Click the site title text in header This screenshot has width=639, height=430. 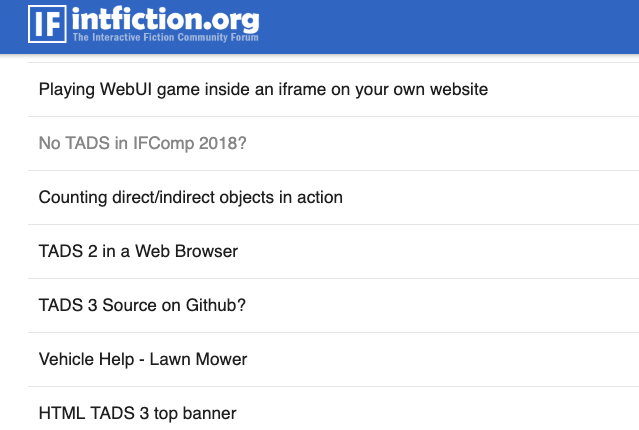[166, 19]
